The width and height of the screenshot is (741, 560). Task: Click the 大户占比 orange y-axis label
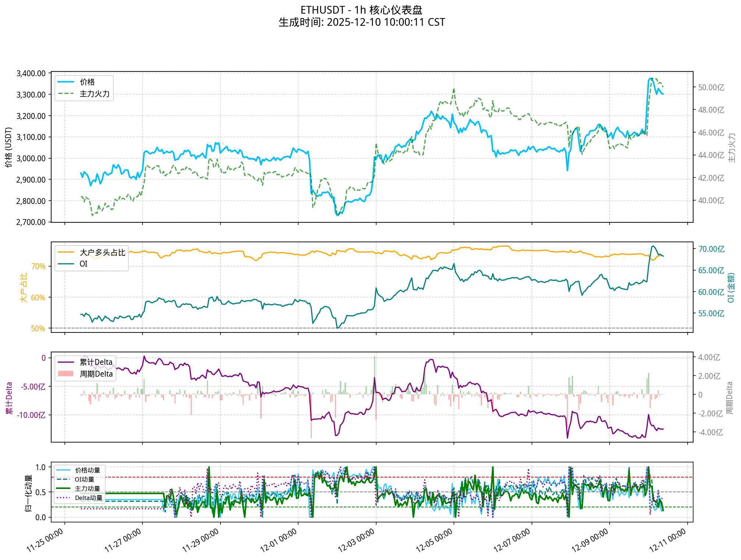(x=24, y=288)
